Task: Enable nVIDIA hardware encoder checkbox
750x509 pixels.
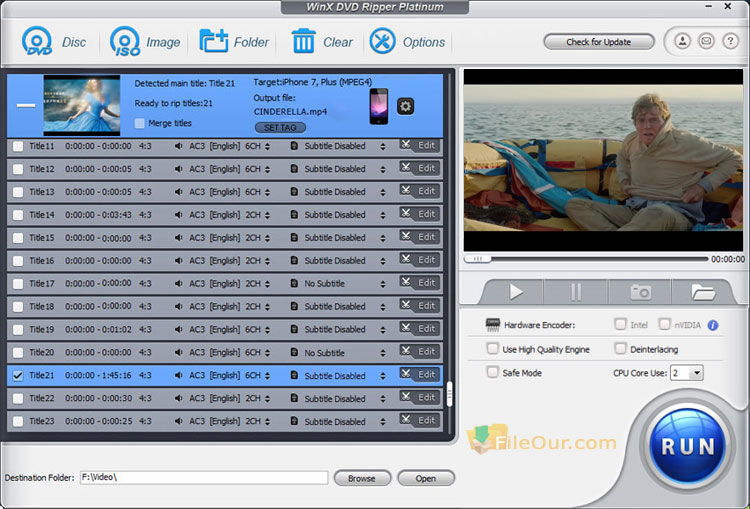Action: (x=664, y=324)
